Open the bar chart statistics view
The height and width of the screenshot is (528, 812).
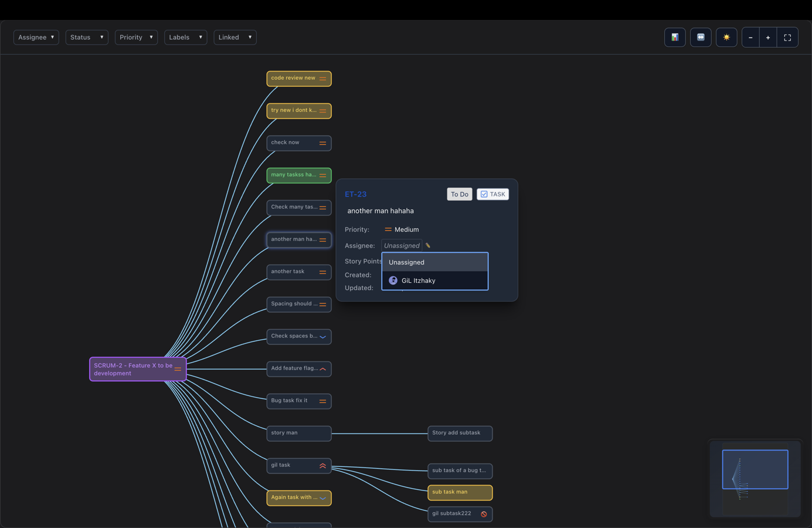(x=675, y=38)
